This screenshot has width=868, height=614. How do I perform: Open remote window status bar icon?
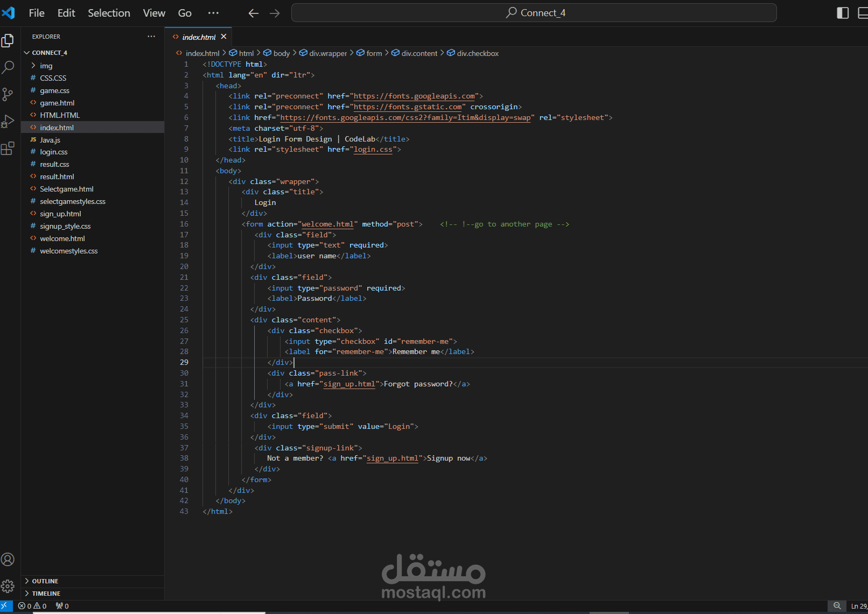tap(6, 606)
